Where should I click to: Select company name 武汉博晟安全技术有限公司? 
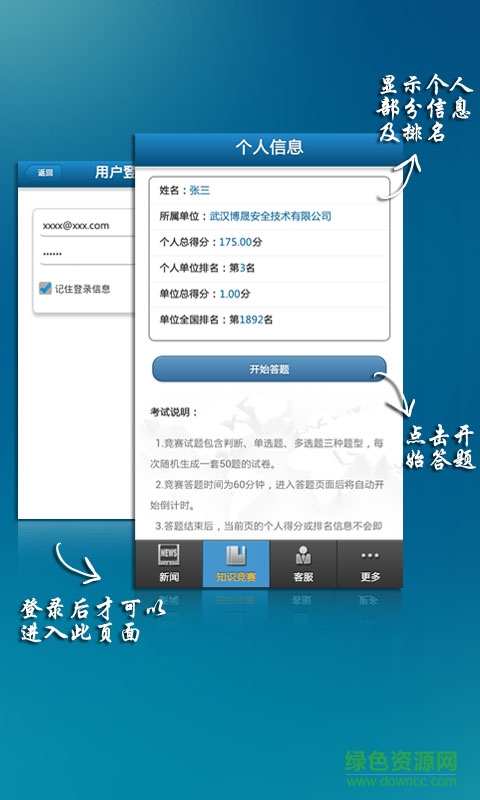click(270, 216)
